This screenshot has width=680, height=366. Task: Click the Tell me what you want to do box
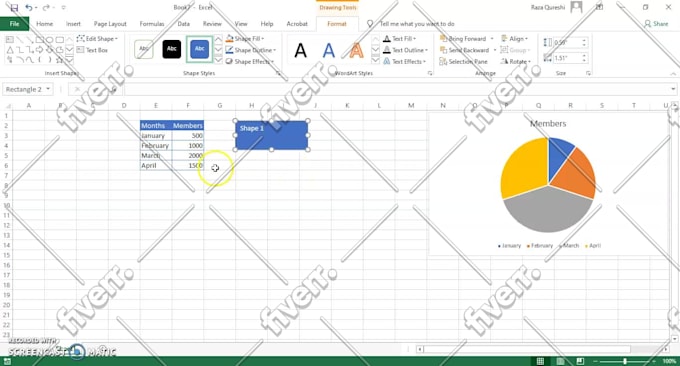pyautogui.click(x=417, y=24)
